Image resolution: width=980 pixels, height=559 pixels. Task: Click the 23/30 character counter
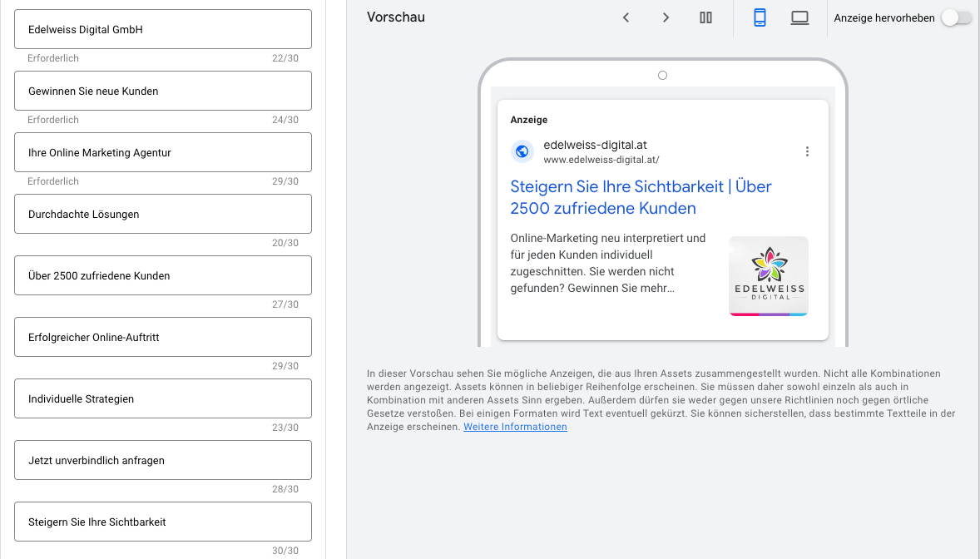tap(285, 428)
